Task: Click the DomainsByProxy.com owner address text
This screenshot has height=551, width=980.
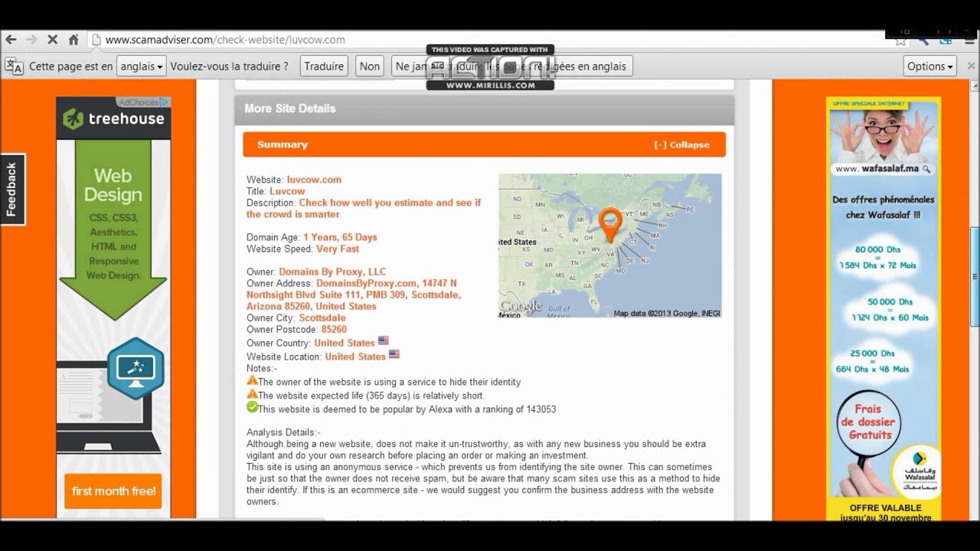Action: coord(353,295)
